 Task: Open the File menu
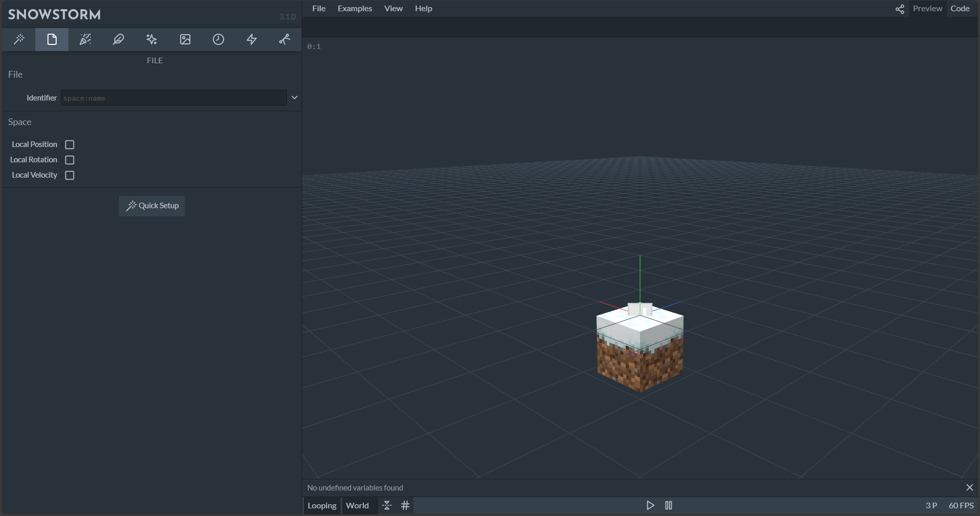point(319,9)
